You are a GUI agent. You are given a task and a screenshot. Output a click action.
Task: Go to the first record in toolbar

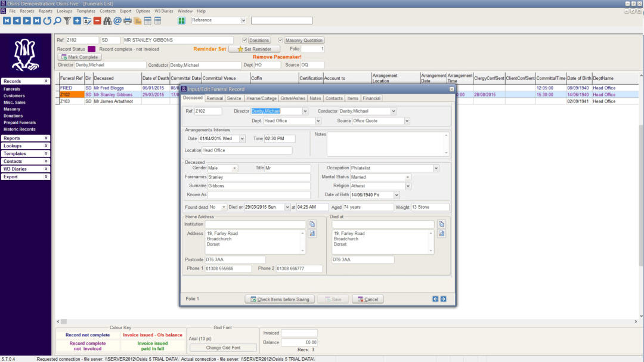point(7,21)
